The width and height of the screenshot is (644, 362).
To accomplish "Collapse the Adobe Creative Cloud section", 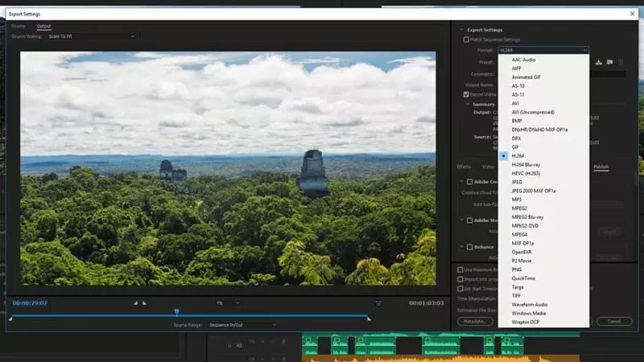I will (x=461, y=182).
